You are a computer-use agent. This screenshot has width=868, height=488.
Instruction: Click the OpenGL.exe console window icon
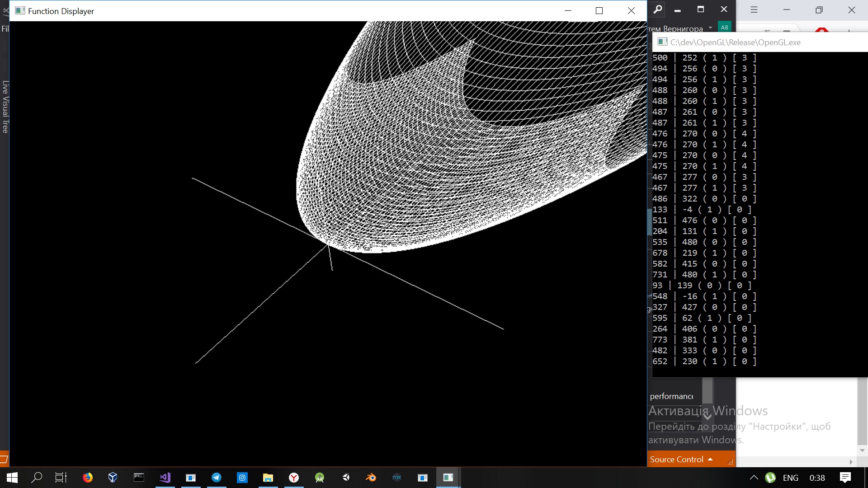pyautogui.click(x=662, y=42)
